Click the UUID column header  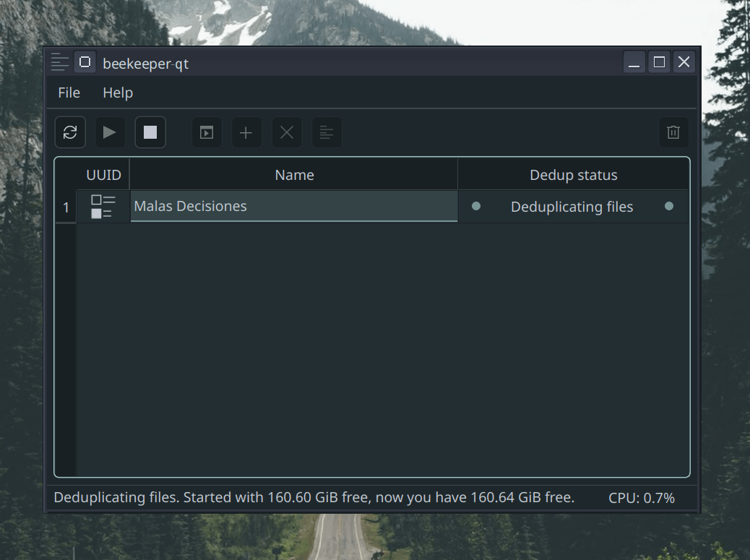tap(103, 174)
